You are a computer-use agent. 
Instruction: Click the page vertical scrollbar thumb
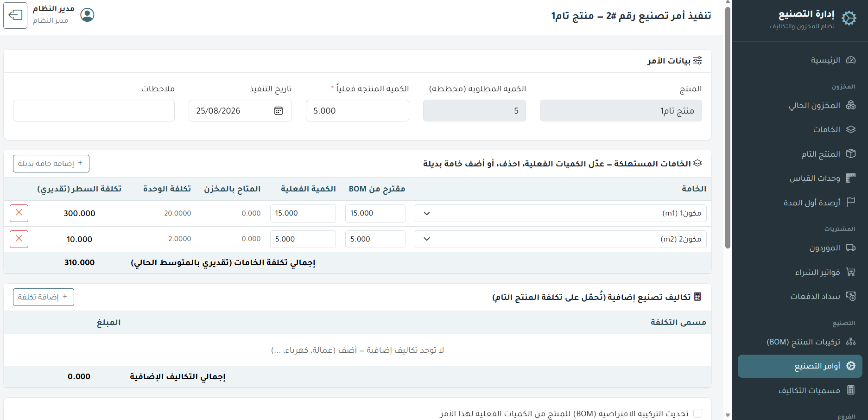point(728,127)
